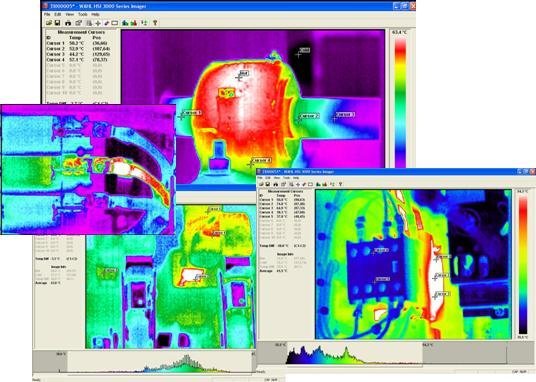Screen dimensions: 536x382
Task: Click the temperature color bar in bottom-right window
Action: [x=523, y=264]
